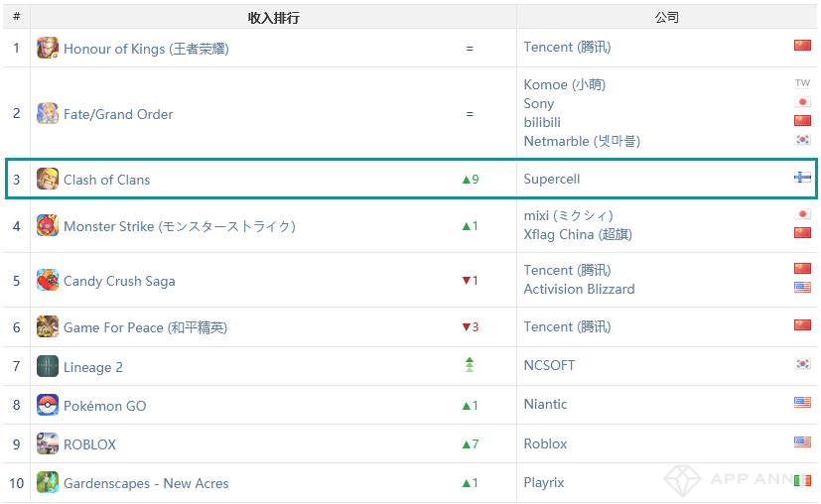The image size is (821, 504).
Task: Click the 收入排行 column header
Action: pyautogui.click(x=273, y=18)
